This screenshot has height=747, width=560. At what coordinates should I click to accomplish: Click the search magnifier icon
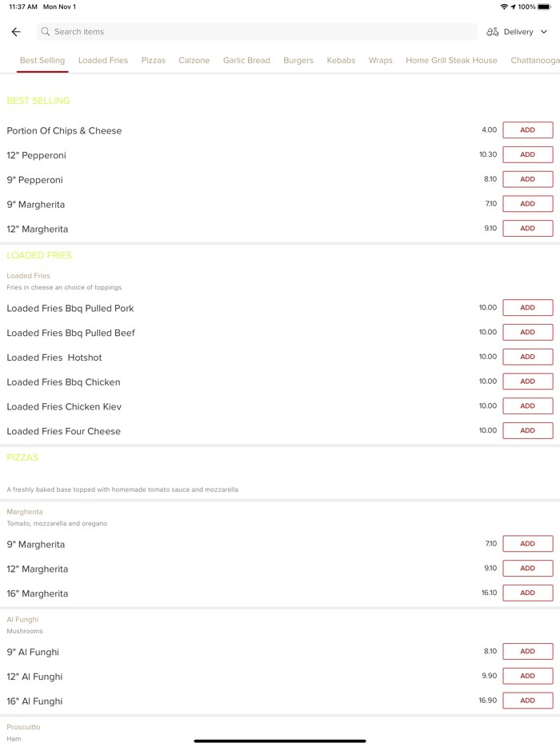click(46, 32)
